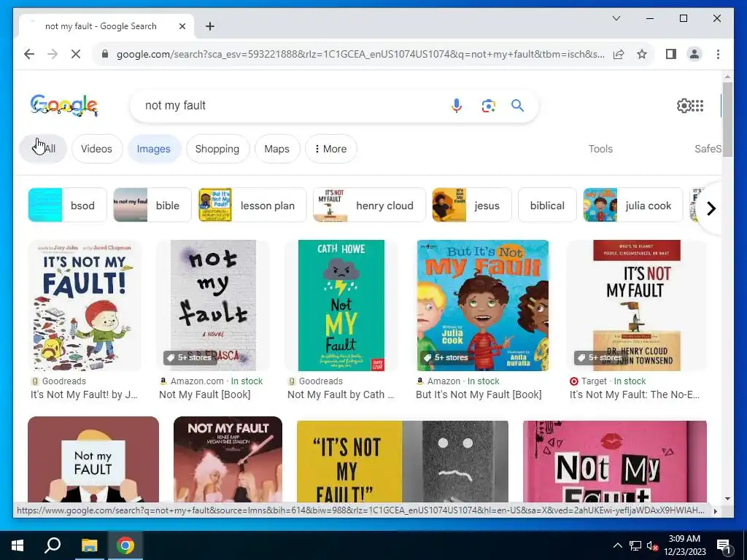Open the tab search chevron
This screenshot has height=560, width=747.
click(x=616, y=18)
